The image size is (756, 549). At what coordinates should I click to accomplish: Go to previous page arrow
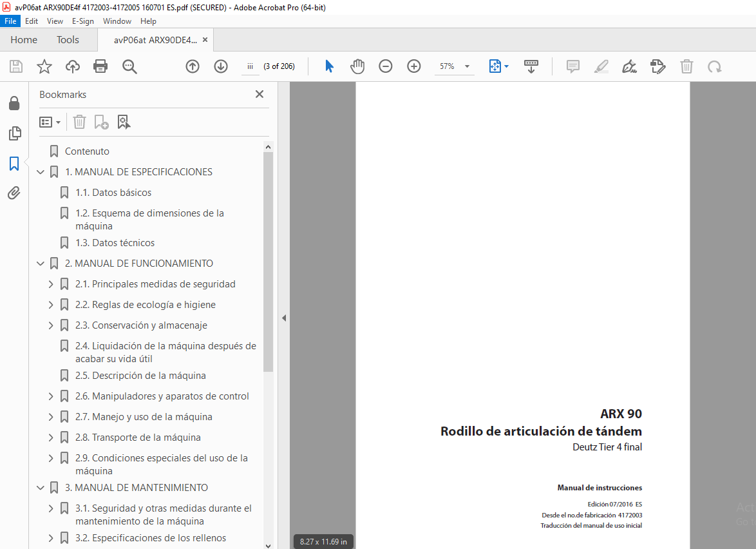click(x=193, y=66)
